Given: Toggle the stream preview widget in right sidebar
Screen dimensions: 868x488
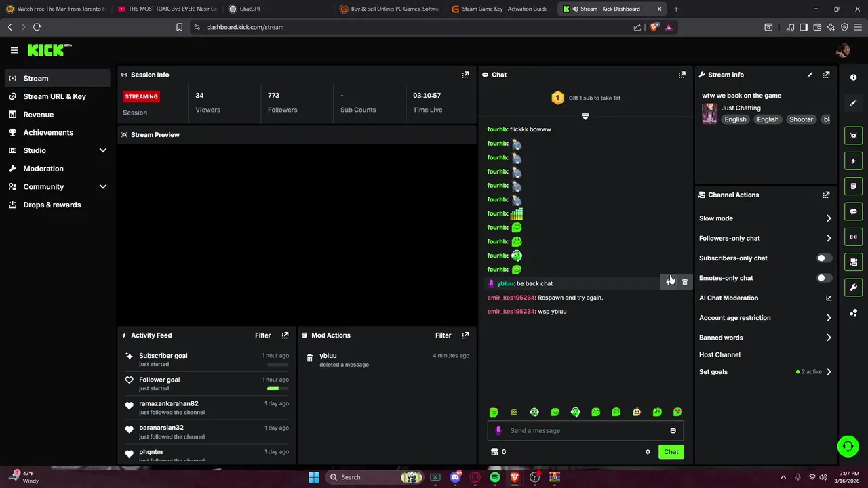Looking at the screenshot, I should 853,136.
